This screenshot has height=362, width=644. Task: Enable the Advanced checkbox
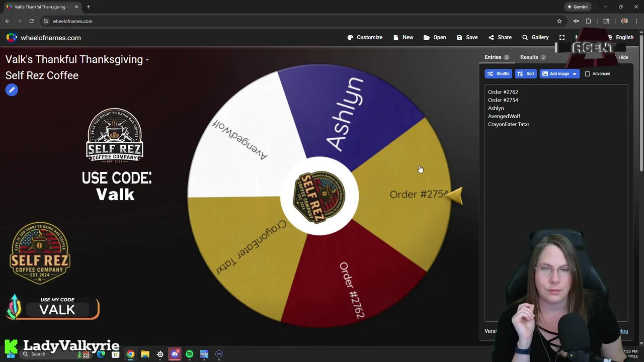click(x=587, y=74)
